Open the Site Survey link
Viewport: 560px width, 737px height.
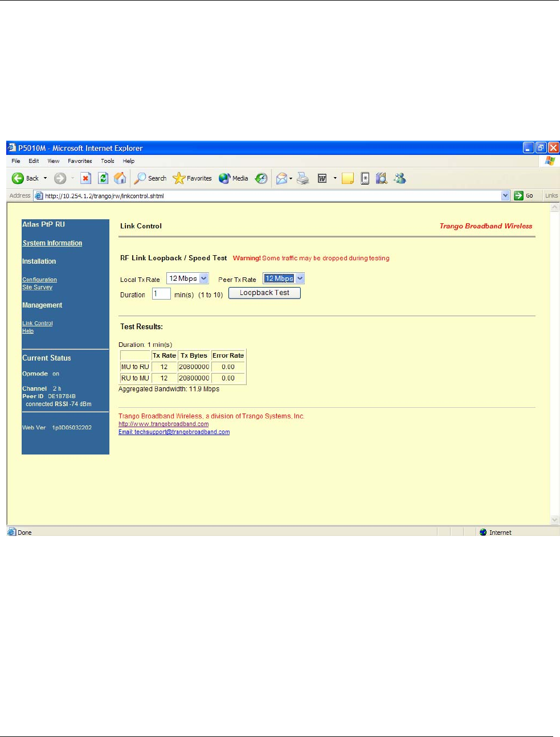point(38,287)
